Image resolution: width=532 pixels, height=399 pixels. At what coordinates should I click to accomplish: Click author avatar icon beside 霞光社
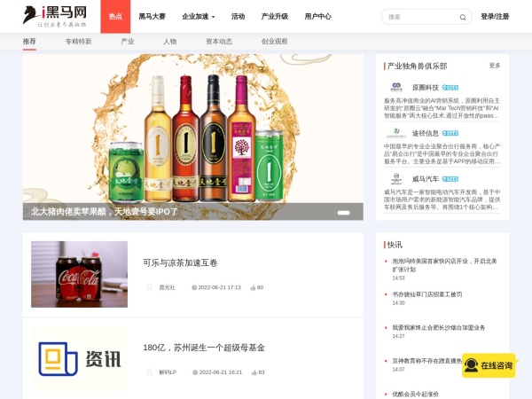(x=149, y=287)
